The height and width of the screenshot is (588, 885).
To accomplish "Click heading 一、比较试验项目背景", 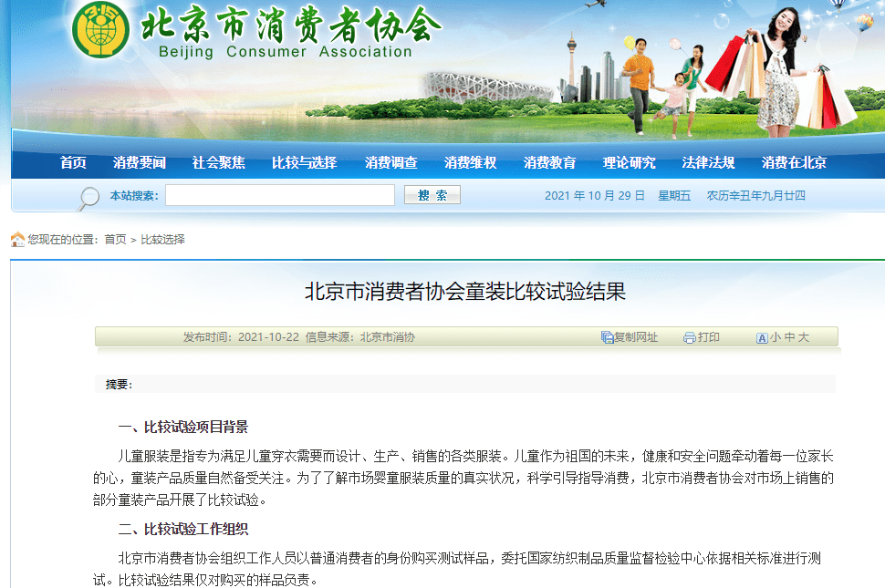I will 183,427.
